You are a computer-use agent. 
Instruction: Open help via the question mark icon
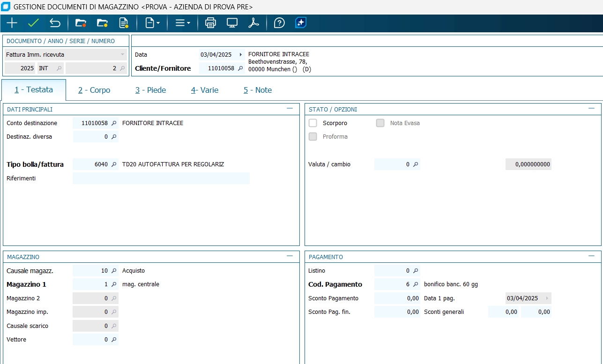pos(279,23)
